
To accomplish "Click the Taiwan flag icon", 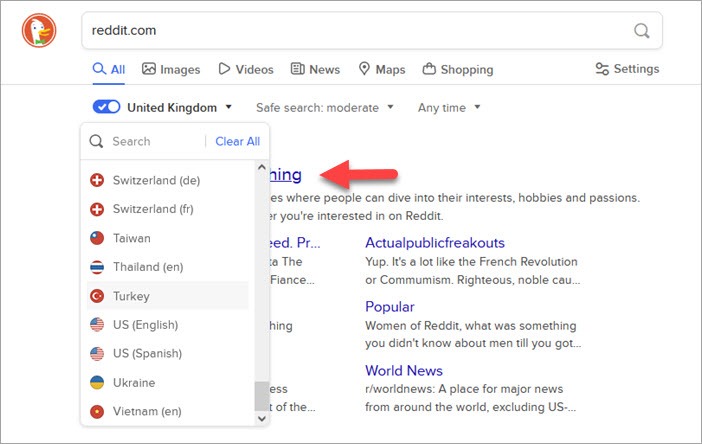I will [97, 238].
